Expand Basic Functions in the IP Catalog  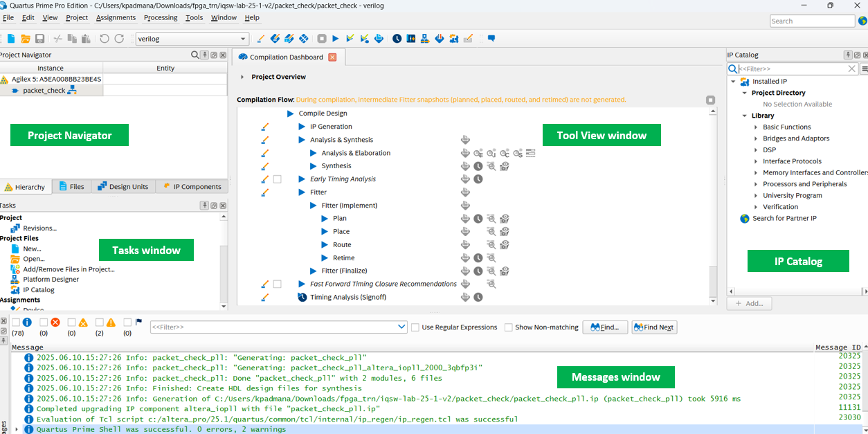[756, 127]
